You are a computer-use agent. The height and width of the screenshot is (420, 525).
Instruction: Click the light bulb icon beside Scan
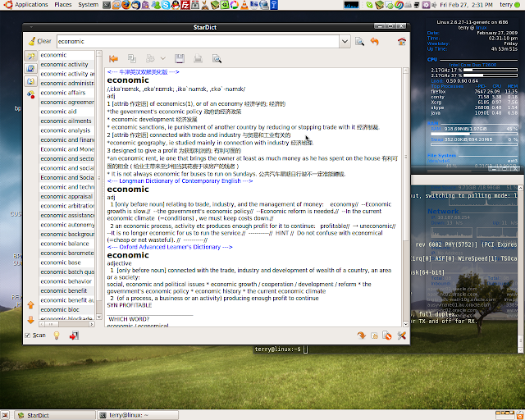click(x=57, y=336)
